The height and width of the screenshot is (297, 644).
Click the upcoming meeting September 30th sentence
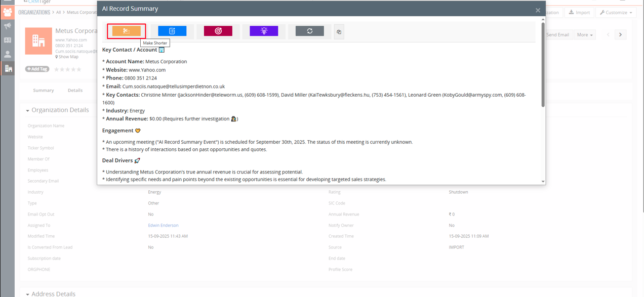(257, 142)
